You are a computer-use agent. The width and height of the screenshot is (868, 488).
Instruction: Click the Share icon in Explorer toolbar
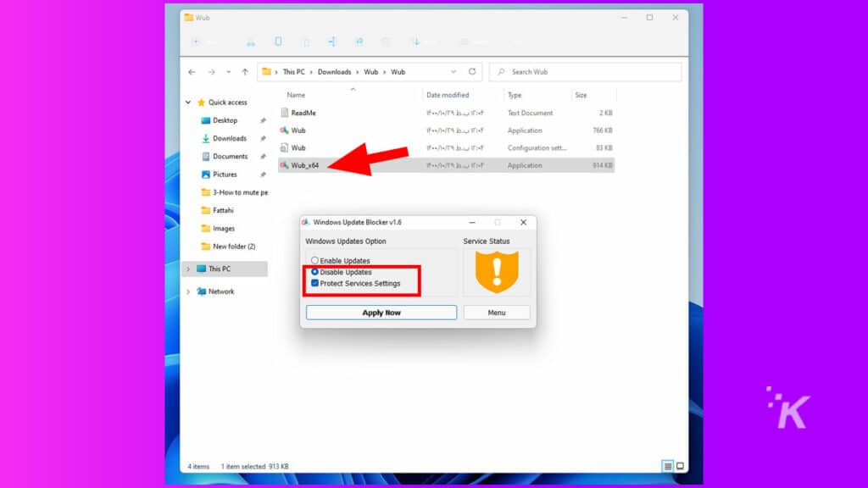(x=359, y=42)
